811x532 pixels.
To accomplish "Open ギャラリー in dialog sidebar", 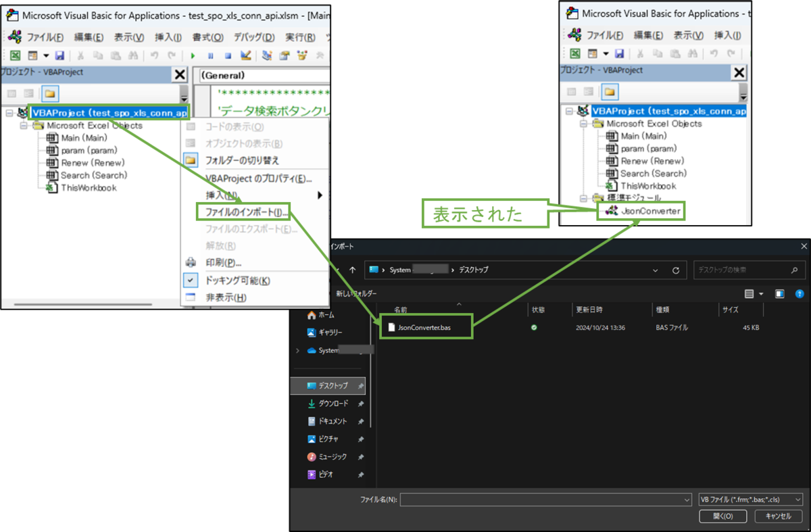I will [325, 333].
